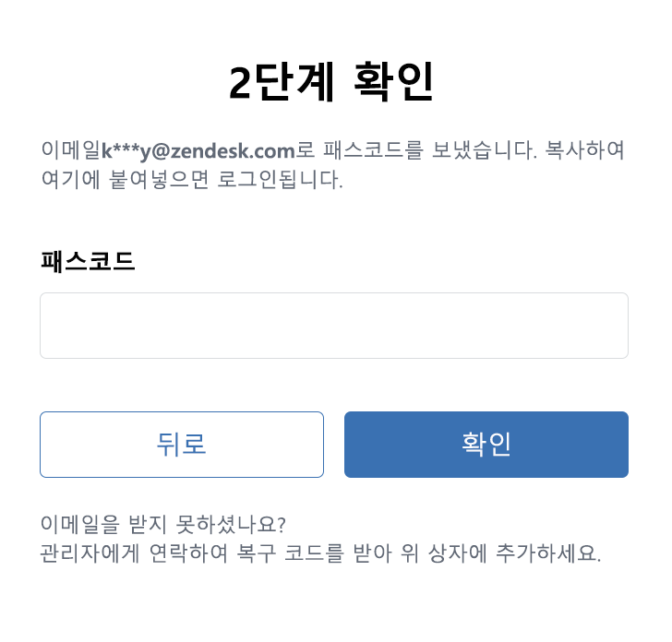
Task: Focus the 패스코드 input field
Action: (334, 326)
